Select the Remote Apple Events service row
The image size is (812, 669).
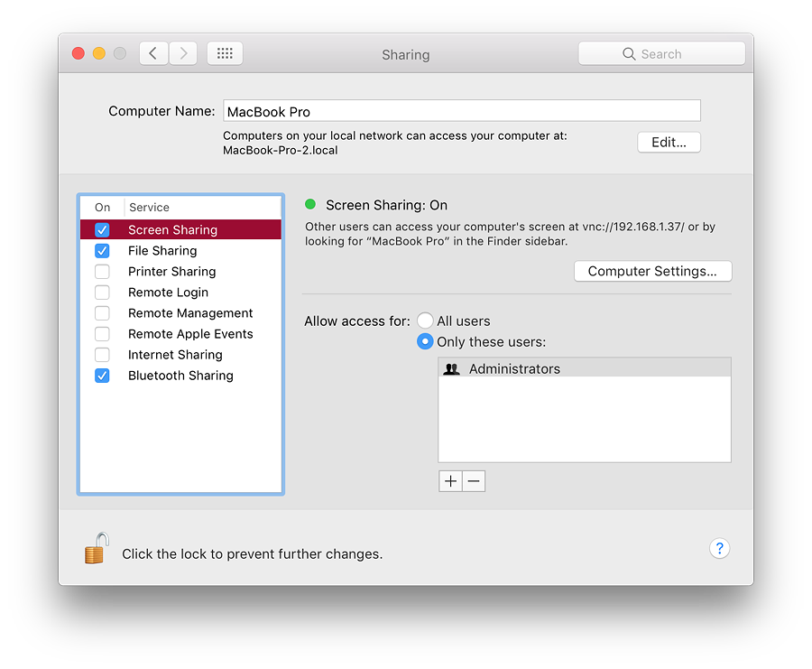point(180,334)
